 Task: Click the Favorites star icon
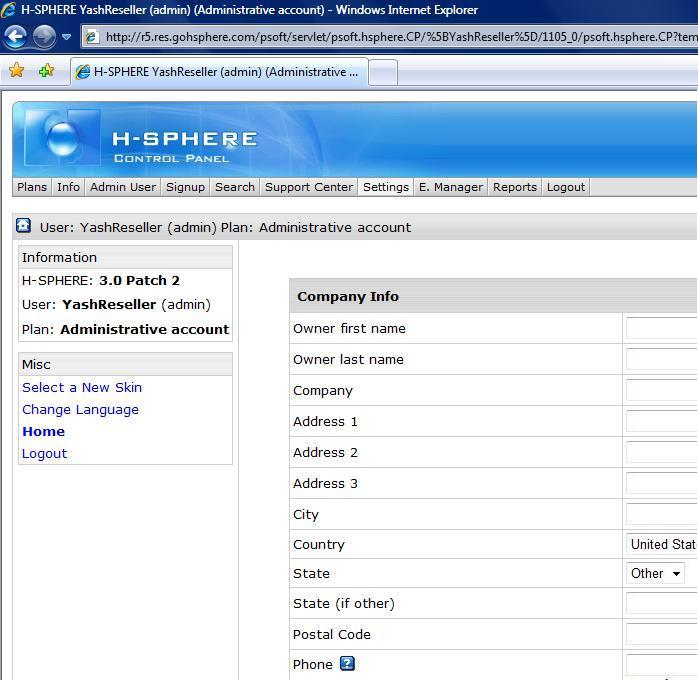pos(16,71)
